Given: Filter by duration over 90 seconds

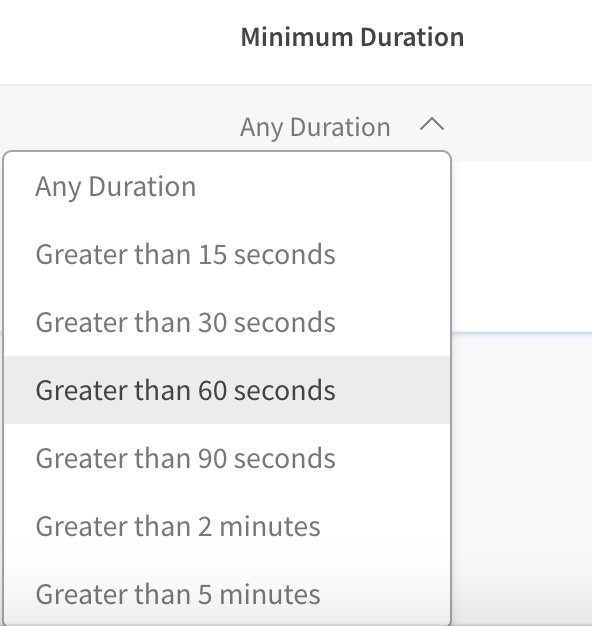Looking at the screenshot, I should pyautogui.click(x=227, y=458).
